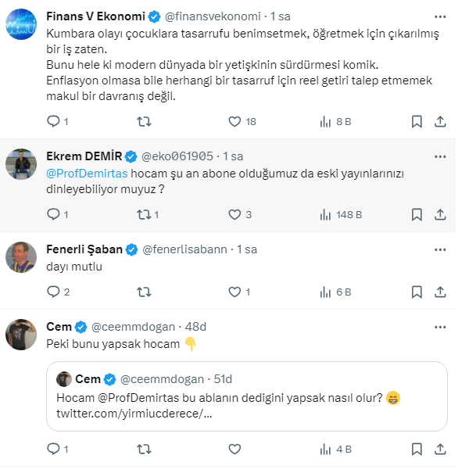Image resolution: width=476 pixels, height=473 pixels.
Task: Open Finans V Ekonomi profile avatar
Action: pyautogui.click(x=21, y=23)
